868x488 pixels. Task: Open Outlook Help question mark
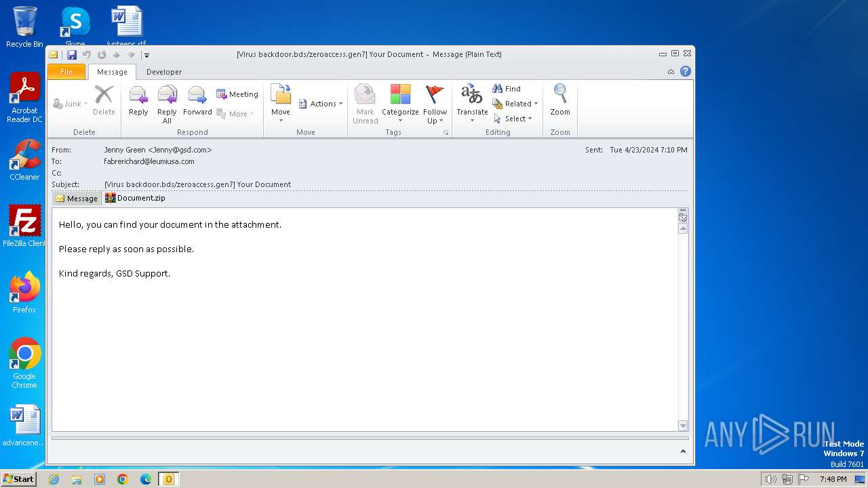pyautogui.click(x=686, y=71)
